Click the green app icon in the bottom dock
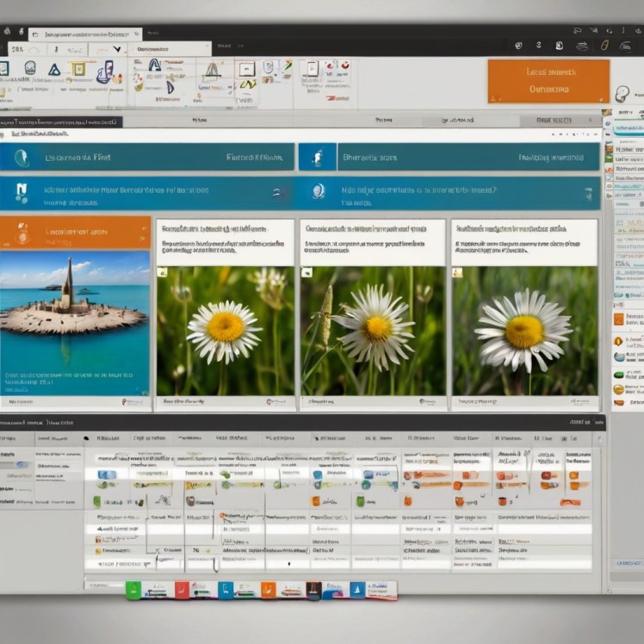 (133, 590)
